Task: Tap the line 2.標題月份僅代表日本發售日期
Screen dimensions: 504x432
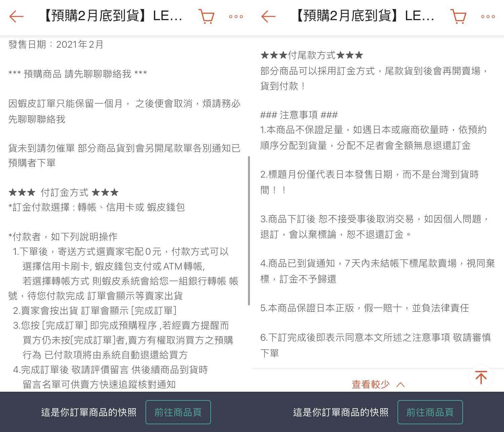Action: [370, 182]
